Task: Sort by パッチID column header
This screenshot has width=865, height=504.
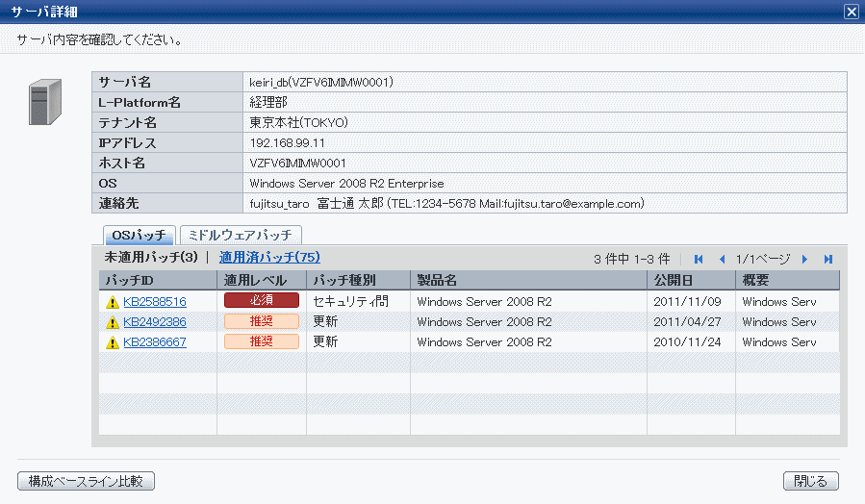Action: [158, 280]
